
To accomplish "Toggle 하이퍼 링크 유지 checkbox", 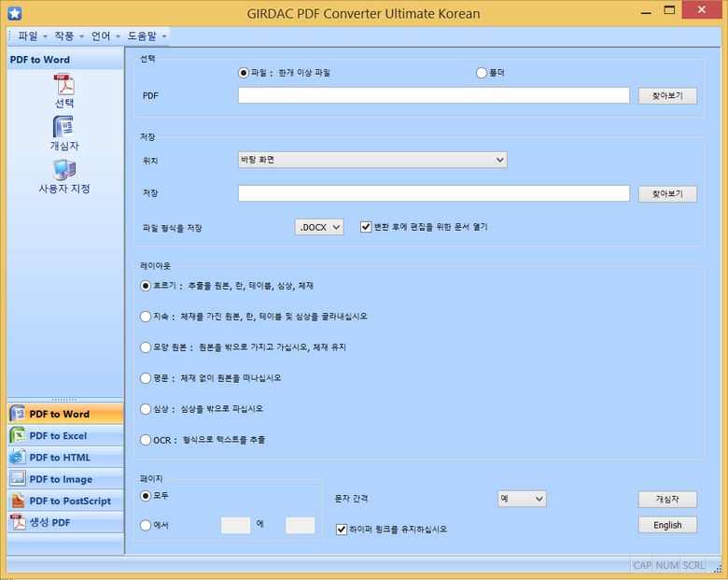I will click(342, 529).
